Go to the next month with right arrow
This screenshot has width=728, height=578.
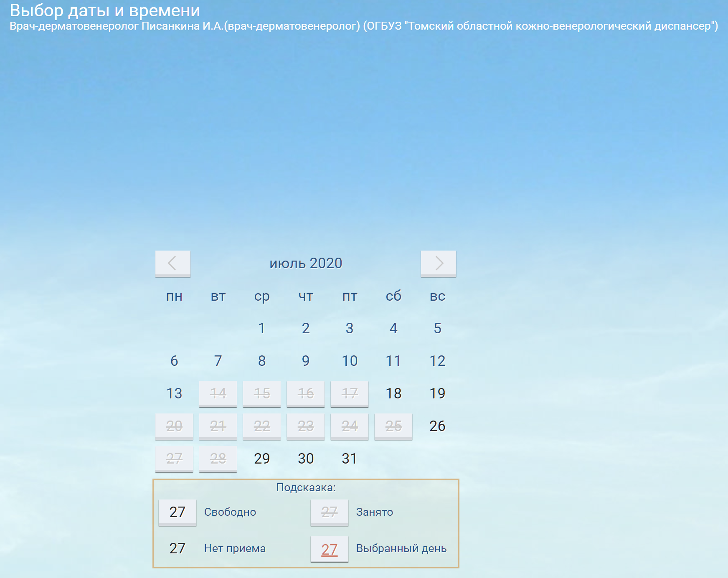click(439, 264)
